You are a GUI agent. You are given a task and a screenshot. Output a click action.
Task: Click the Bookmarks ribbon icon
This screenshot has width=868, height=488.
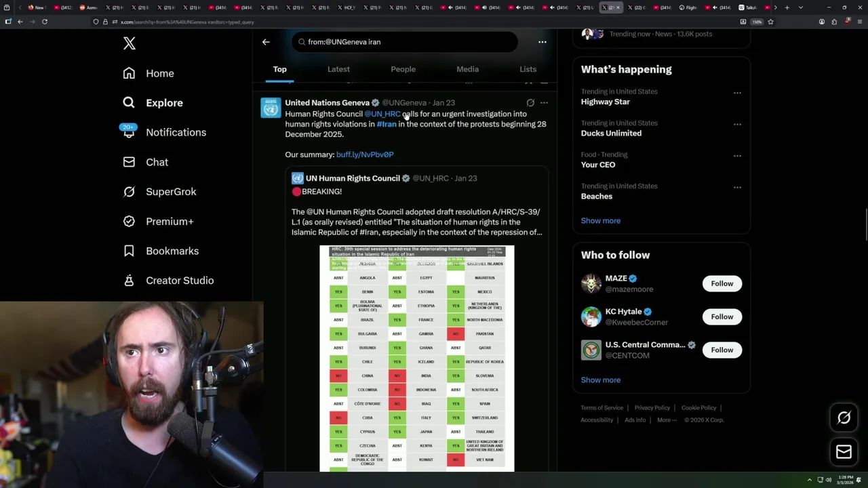click(129, 251)
